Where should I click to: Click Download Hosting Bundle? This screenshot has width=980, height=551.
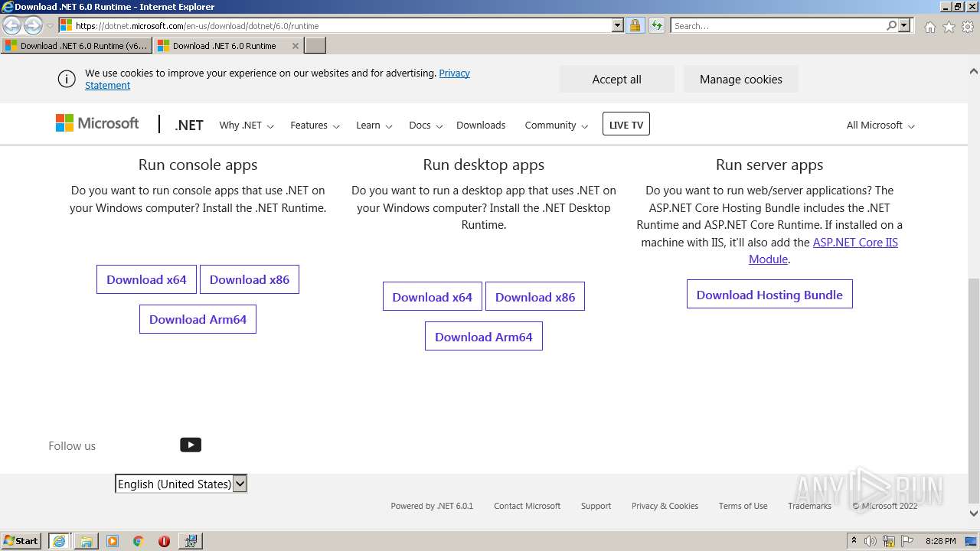coord(769,294)
